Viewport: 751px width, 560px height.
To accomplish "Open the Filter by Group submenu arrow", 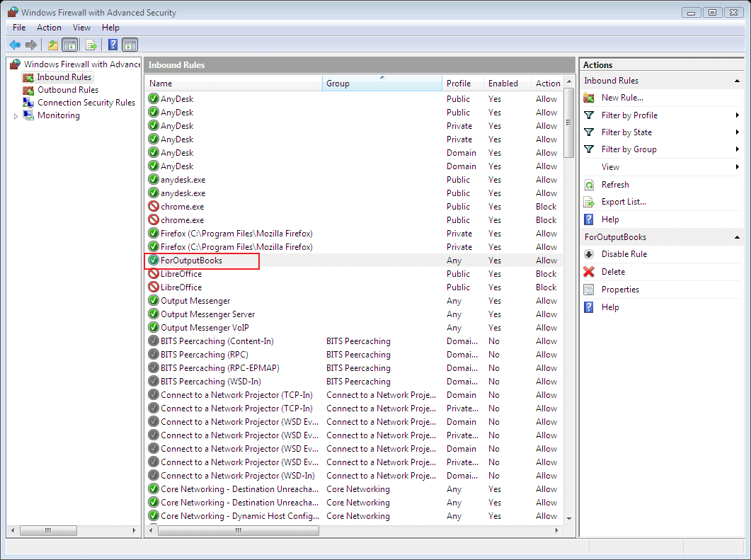I will (x=737, y=149).
